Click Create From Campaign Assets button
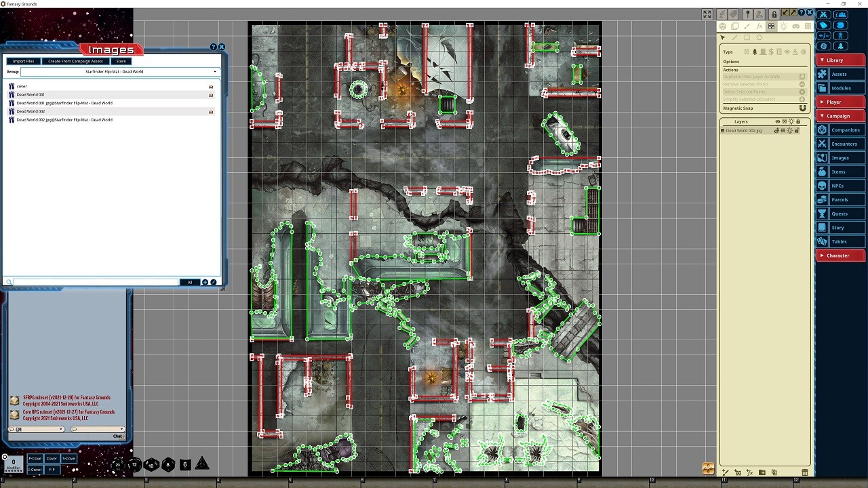The height and width of the screenshot is (488, 868). (x=75, y=61)
